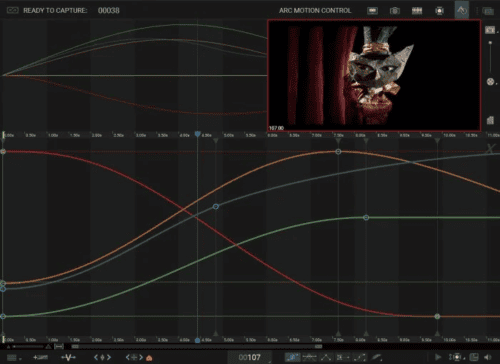Select the active Arc motion control workspace icon
This screenshot has height=364, width=500.
pyautogui.click(x=462, y=10)
